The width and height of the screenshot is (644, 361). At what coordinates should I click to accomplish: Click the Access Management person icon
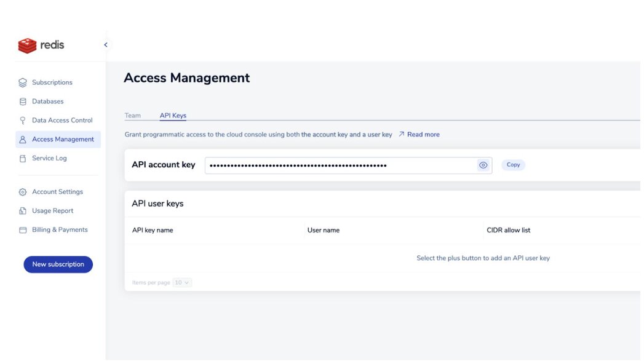click(x=23, y=140)
